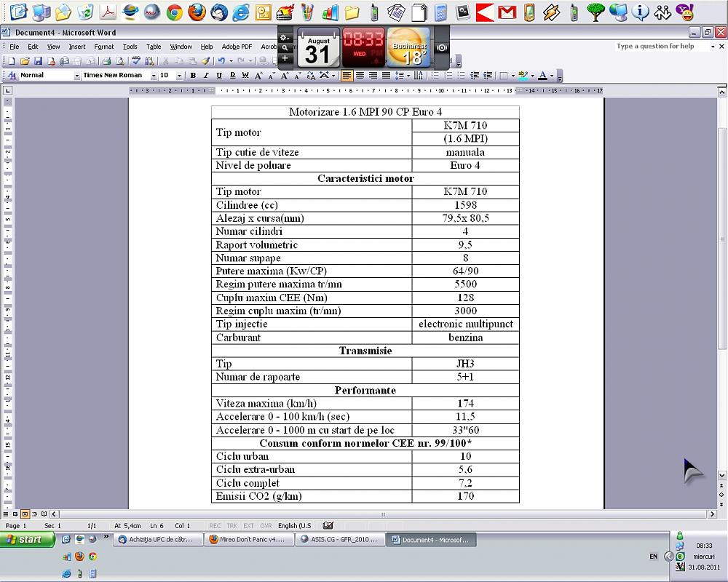
Task: Open the font size dropdown
Action: [179, 75]
